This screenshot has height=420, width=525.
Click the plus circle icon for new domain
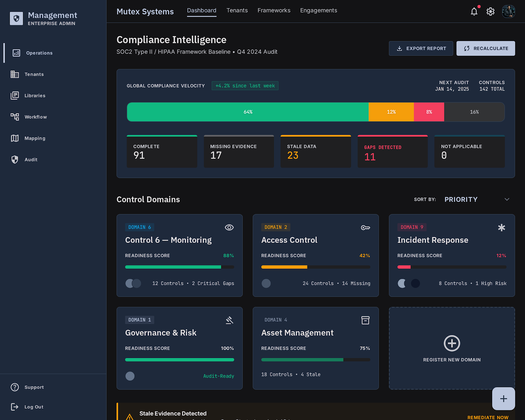click(x=452, y=343)
